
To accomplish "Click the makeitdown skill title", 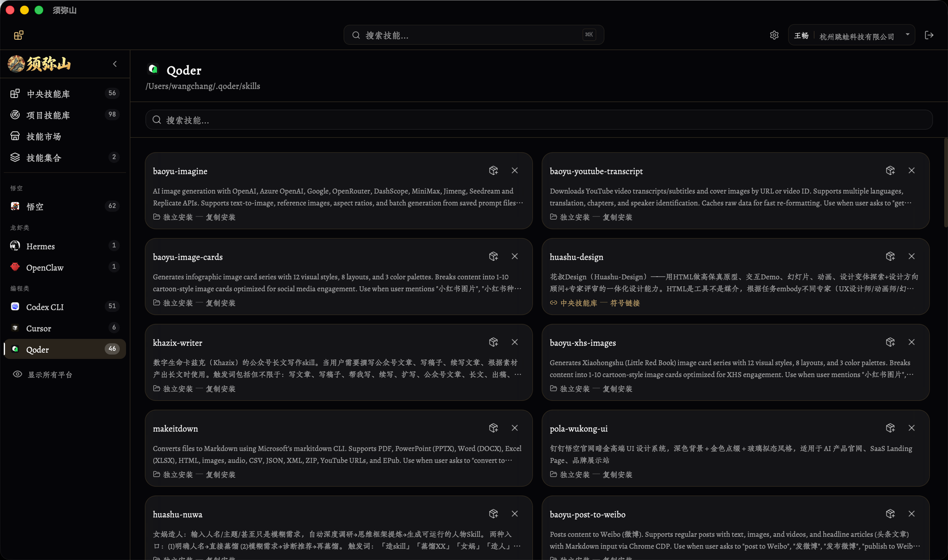I will 175,429.
